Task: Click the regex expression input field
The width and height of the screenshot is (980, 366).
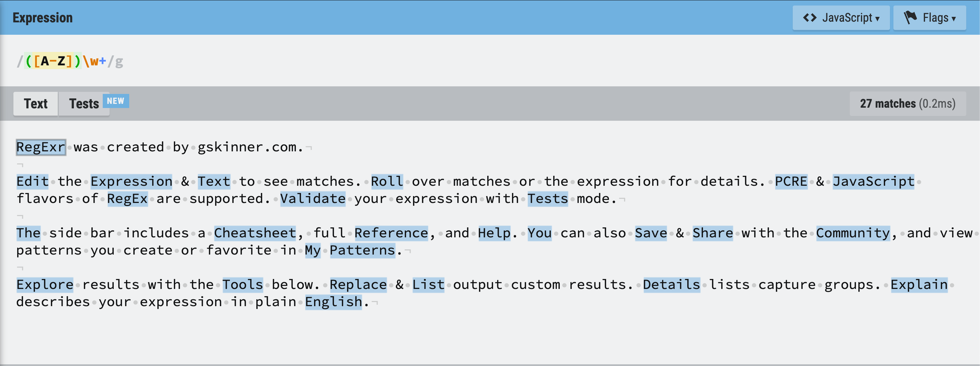Action: pos(266,61)
